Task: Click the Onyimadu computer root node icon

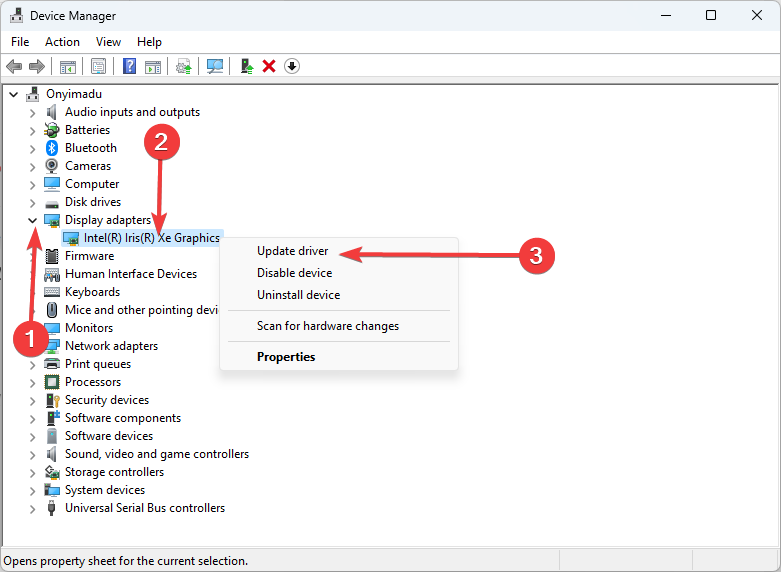Action: [32, 94]
